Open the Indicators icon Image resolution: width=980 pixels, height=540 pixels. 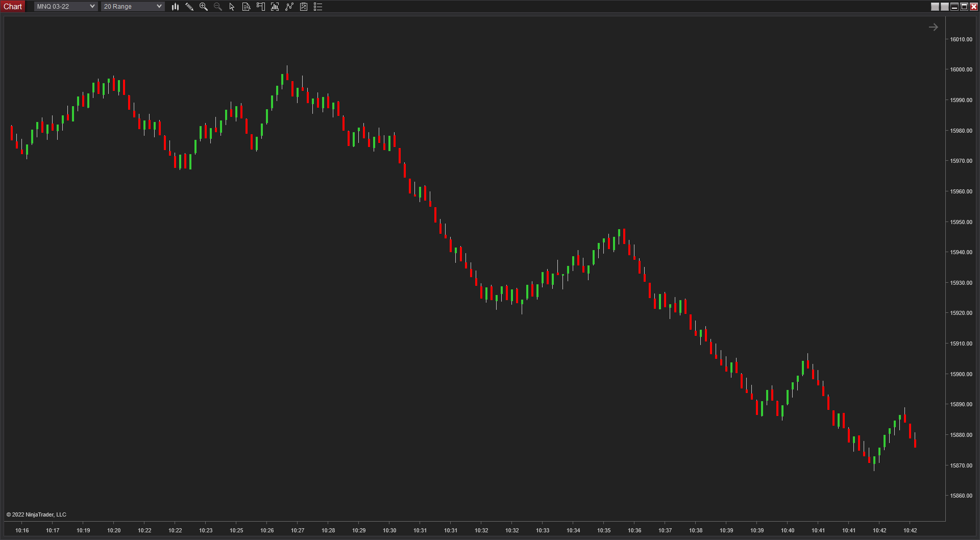point(275,7)
